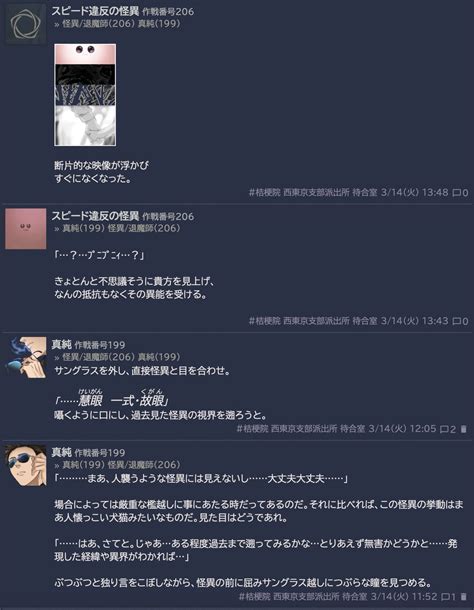The width and height of the screenshot is (474, 610).
Task: Click reply target 真純(199) in the top post
Action: pos(159,24)
